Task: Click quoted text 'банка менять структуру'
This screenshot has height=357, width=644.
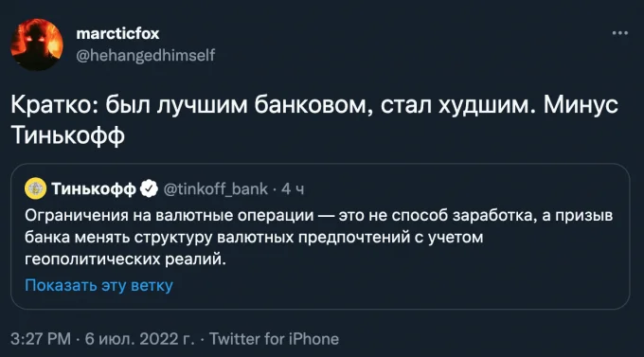Action: click(x=118, y=238)
